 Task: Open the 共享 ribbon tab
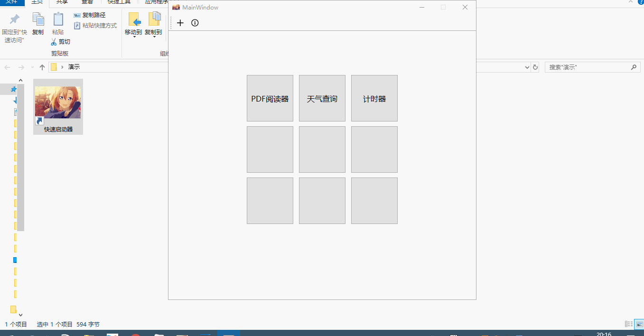click(x=62, y=2)
